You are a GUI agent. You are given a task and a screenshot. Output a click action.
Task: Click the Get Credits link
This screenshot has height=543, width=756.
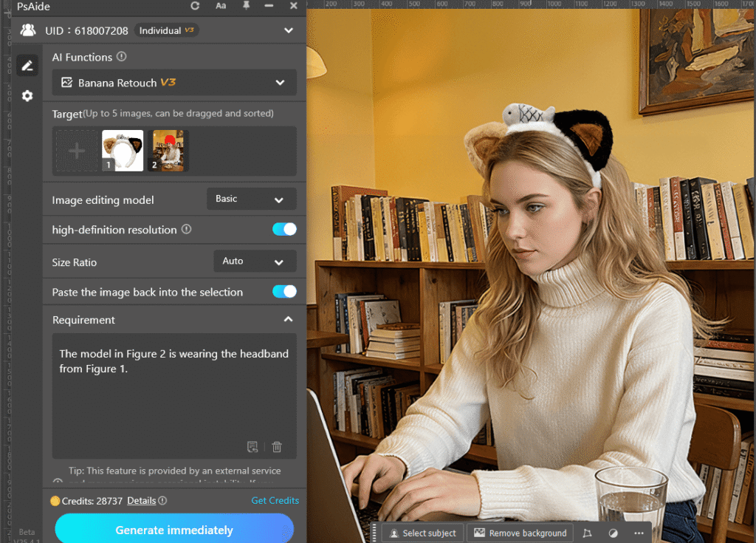point(275,500)
